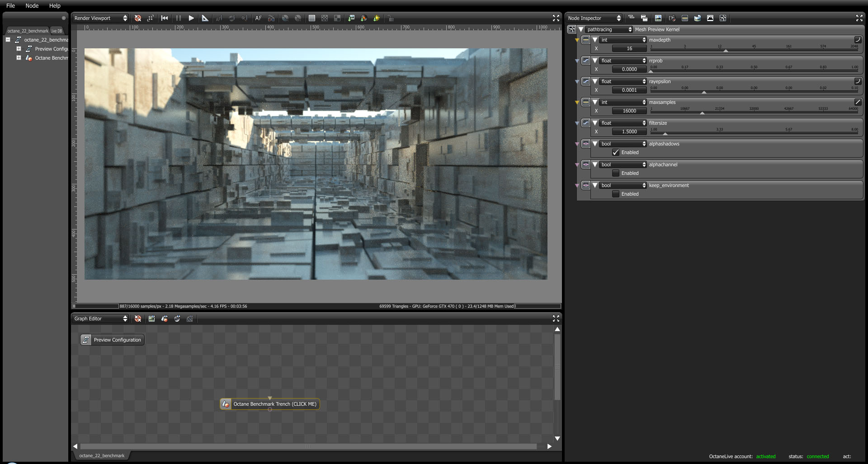868x464 pixels.
Task: Open the Graph Editor panel type dropdown
Action: pyautogui.click(x=100, y=319)
